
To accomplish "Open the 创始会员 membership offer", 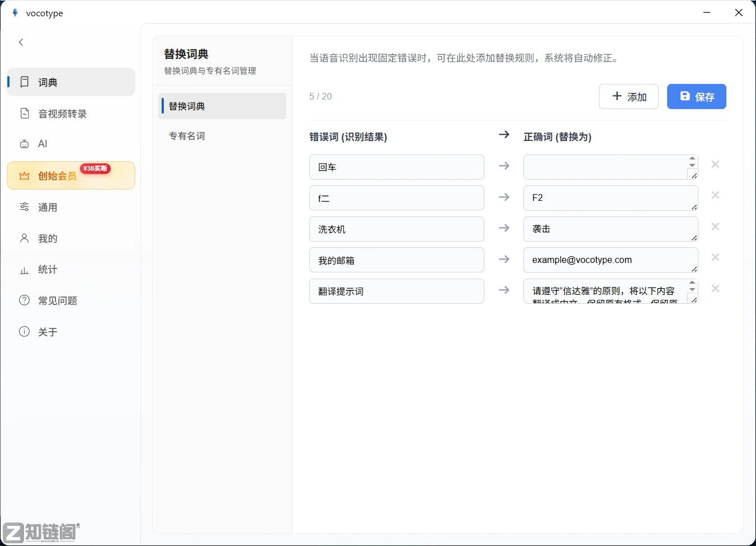I will 71,176.
